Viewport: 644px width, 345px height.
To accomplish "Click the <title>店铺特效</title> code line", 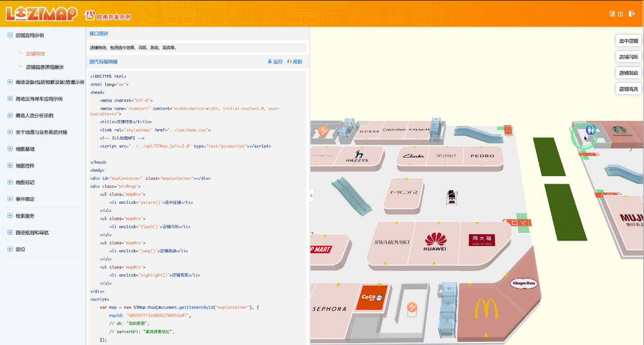I will click(126, 122).
